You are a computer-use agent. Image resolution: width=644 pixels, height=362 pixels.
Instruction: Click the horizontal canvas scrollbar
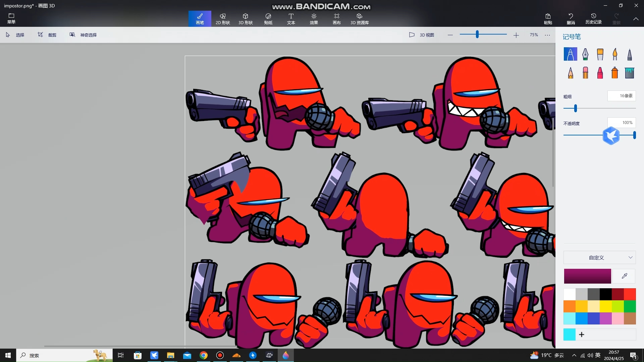(141, 346)
